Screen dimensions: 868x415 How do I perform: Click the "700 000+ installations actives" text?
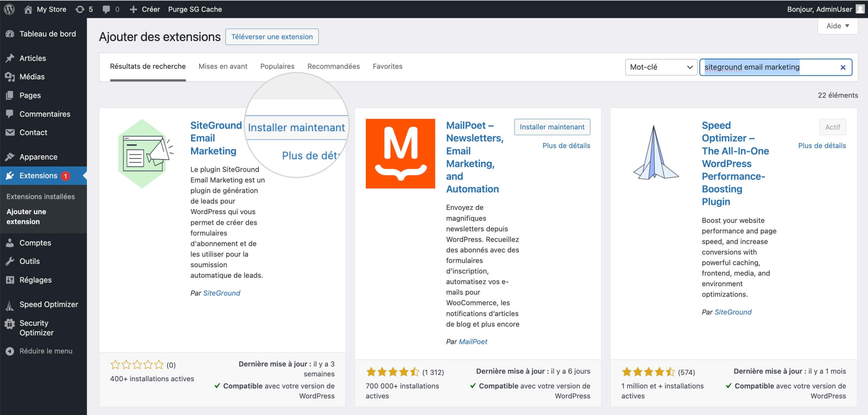pos(402,391)
